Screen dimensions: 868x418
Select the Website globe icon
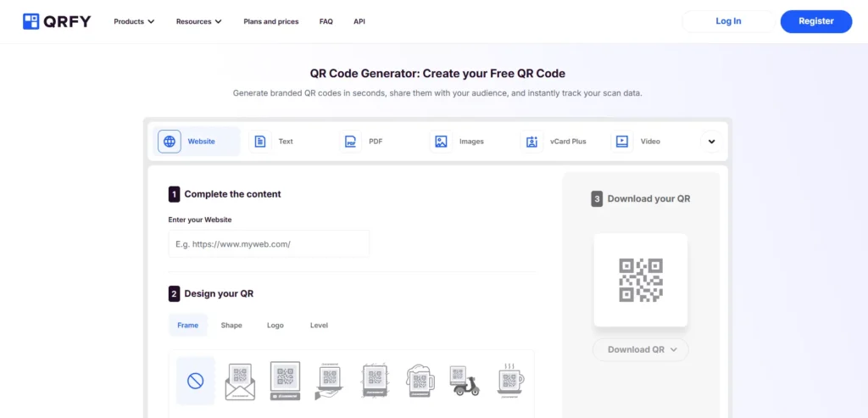tap(170, 142)
